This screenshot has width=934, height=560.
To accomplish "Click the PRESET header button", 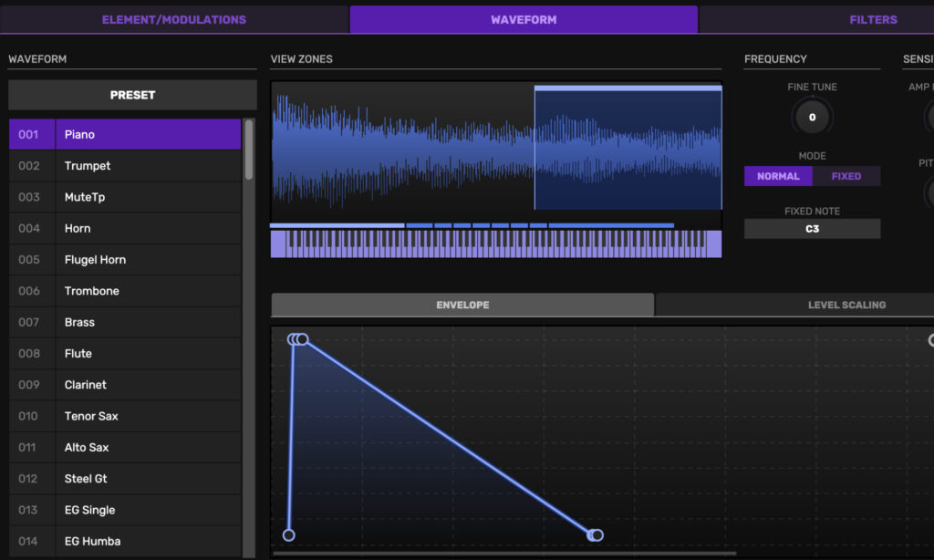I will pos(132,94).
